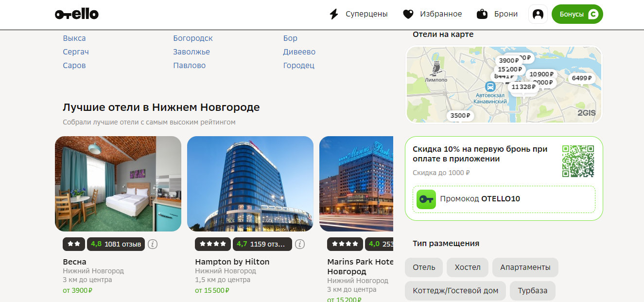644x302 pixels.
Task: Toggle the Хостел accommodation type chip
Action: (468, 267)
